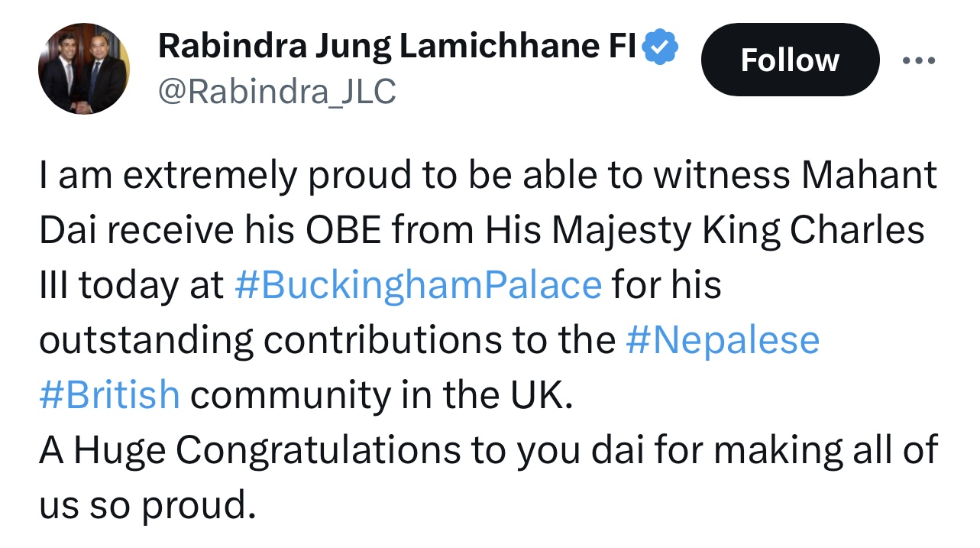Open the #BuckinghamPalace hashtag
The image size is (980, 548).
click(x=418, y=286)
